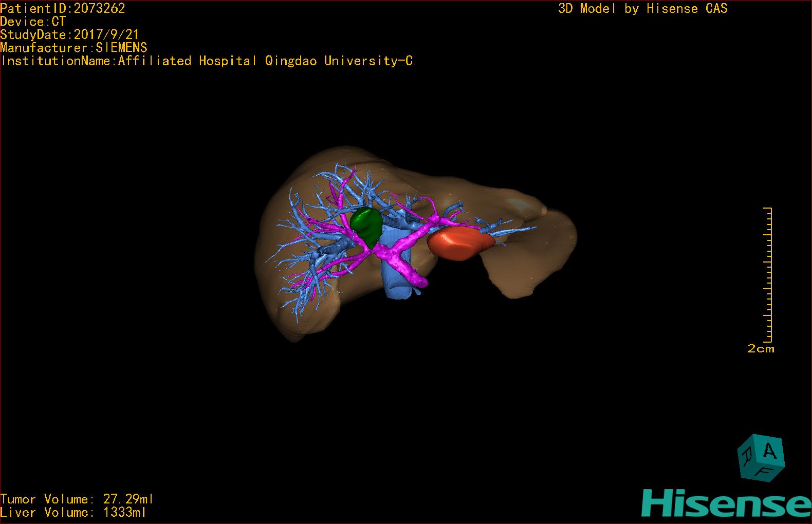812x524 pixels.
Task: Click the "PatientID:2073262" text
Action: pos(63,8)
